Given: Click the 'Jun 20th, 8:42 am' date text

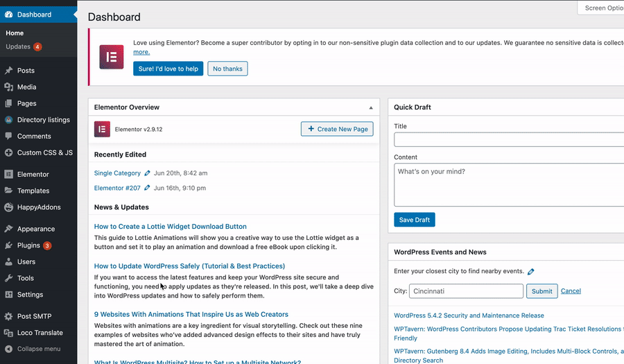Looking at the screenshot, I should (181, 173).
